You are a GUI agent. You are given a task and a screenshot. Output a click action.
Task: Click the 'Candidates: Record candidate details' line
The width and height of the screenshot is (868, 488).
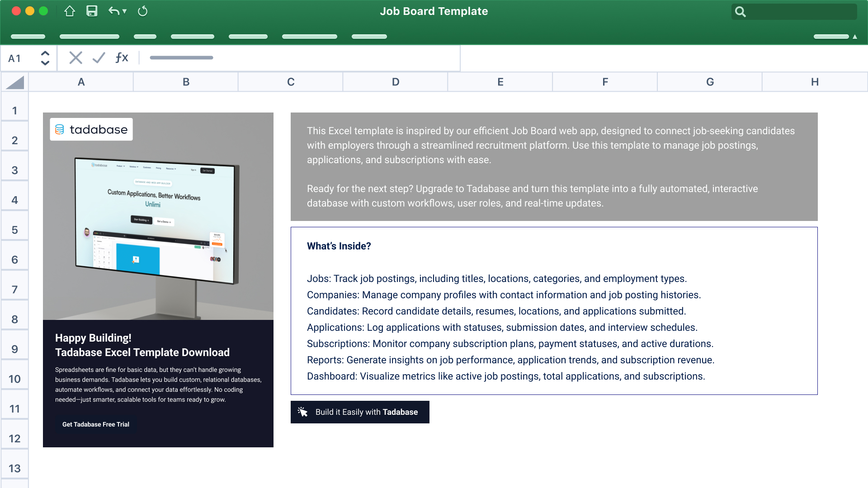496,311
